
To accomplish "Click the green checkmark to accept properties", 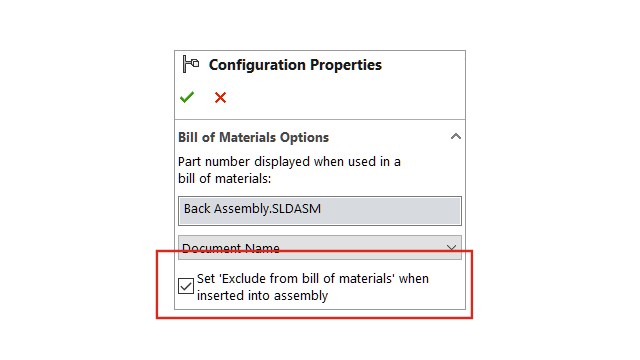I will 187,97.
